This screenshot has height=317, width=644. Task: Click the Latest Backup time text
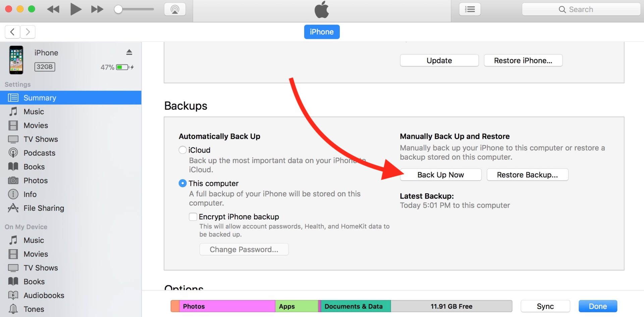tap(455, 205)
